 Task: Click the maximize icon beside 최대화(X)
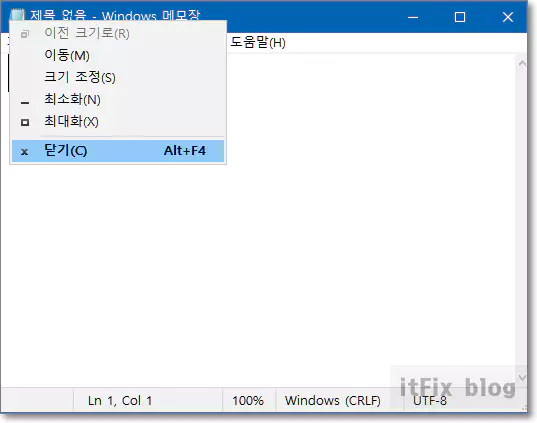tap(25, 122)
